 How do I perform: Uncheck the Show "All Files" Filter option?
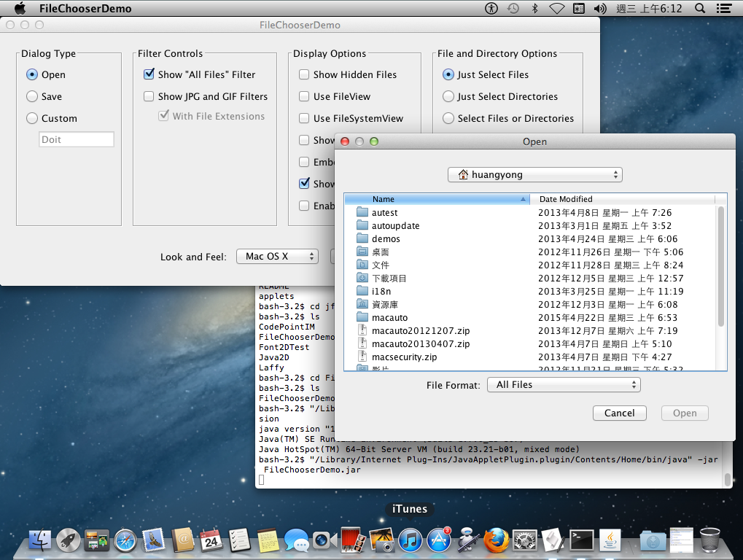coord(149,74)
